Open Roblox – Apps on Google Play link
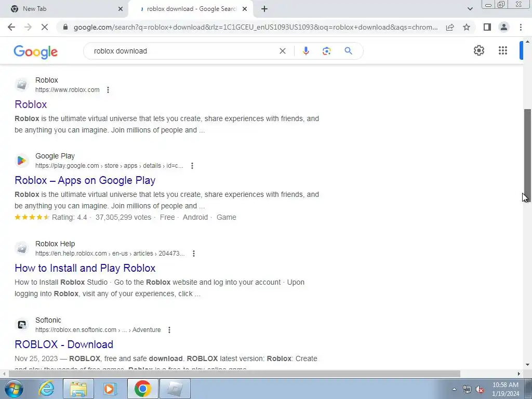Viewport: 532px width, 399px height. click(x=85, y=180)
